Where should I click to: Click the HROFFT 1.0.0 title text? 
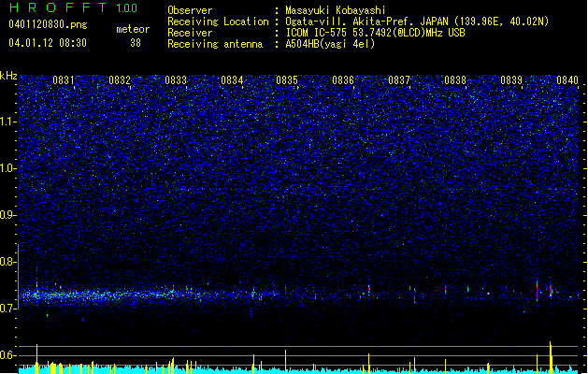[73, 7]
